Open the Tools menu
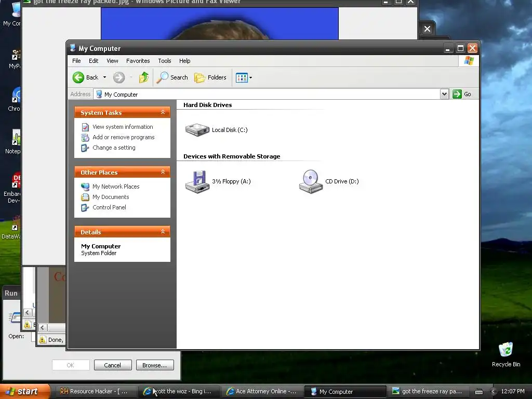 tap(164, 61)
